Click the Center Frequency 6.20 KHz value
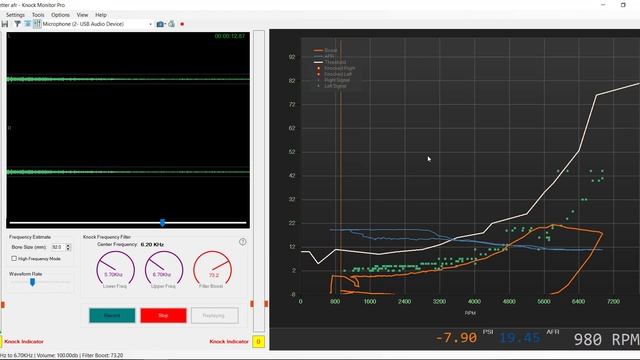 (x=152, y=244)
